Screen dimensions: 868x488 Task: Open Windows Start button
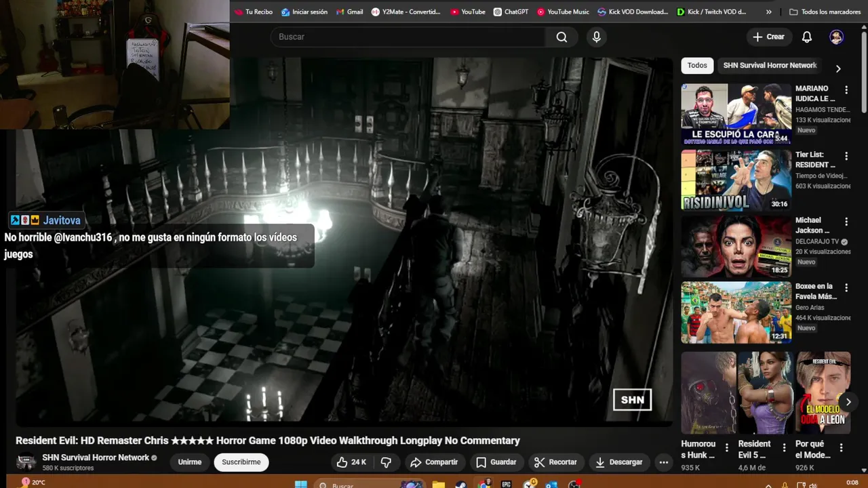(301, 485)
